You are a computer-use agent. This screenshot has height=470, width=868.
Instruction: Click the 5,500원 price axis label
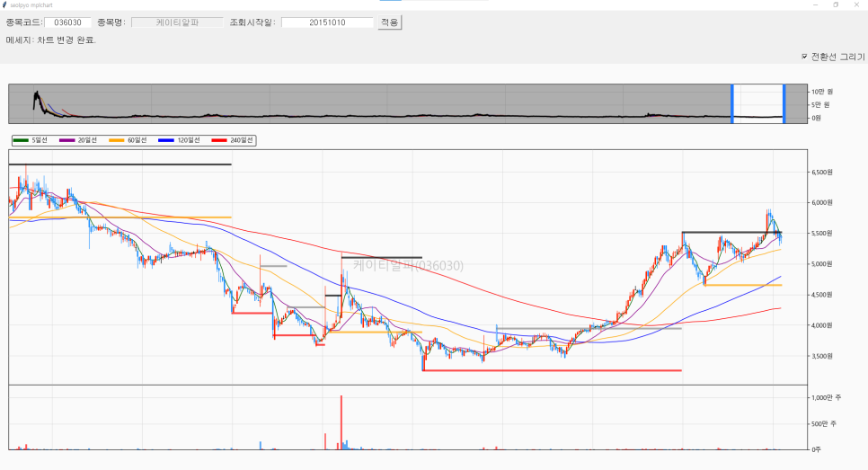pyautogui.click(x=822, y=234)
